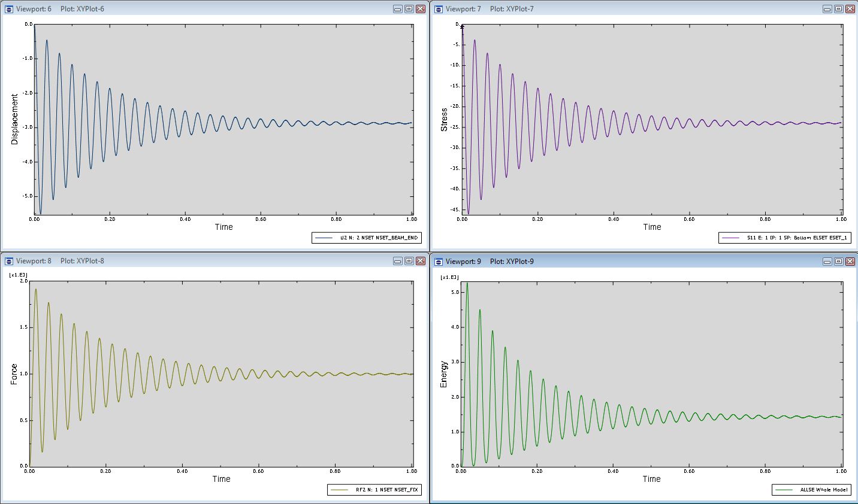Minimize Viewport 7 stress plot
858x504 pixels.
tap(827, 9)
